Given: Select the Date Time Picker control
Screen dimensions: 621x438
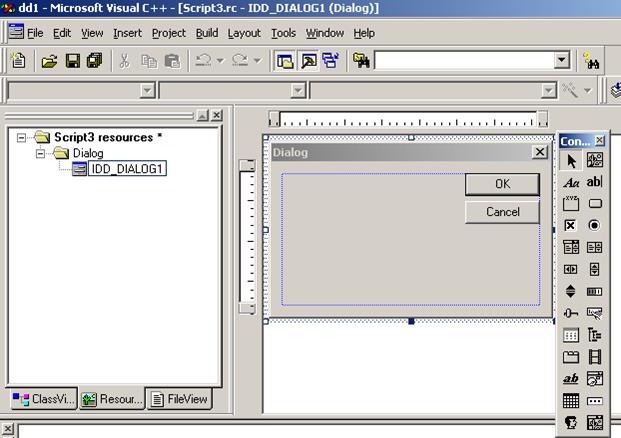Looking at the screenshot, I should tap(594, 379).
